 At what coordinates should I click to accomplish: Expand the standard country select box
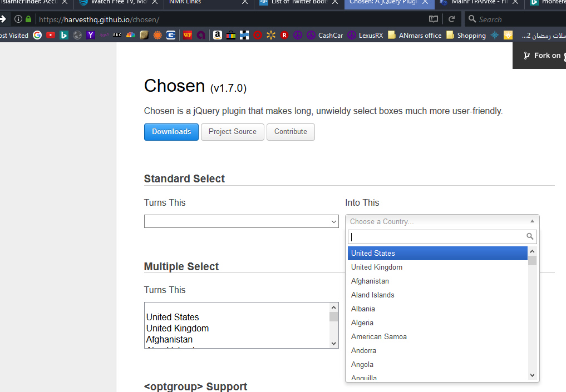[x=241, y=221]
